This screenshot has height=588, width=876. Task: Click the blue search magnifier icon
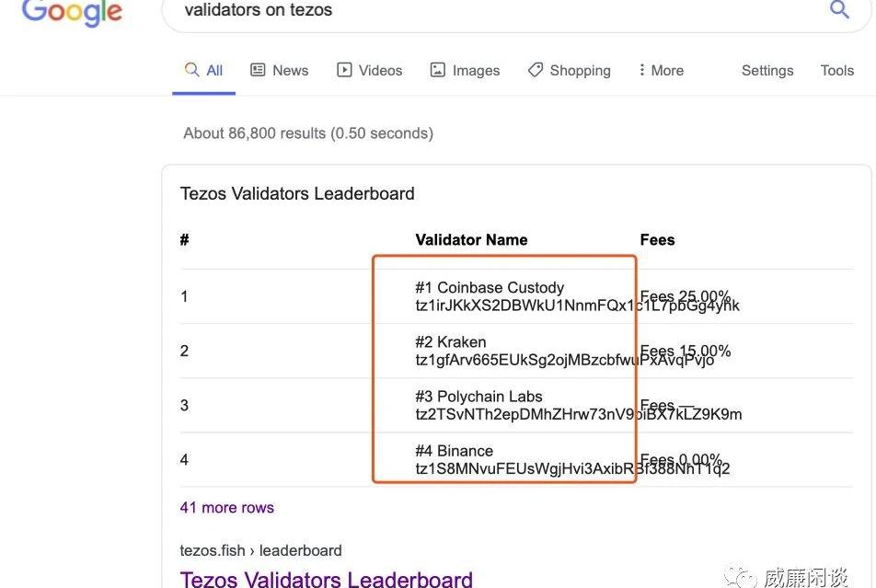pyautogui.click(x=839, y=9)
